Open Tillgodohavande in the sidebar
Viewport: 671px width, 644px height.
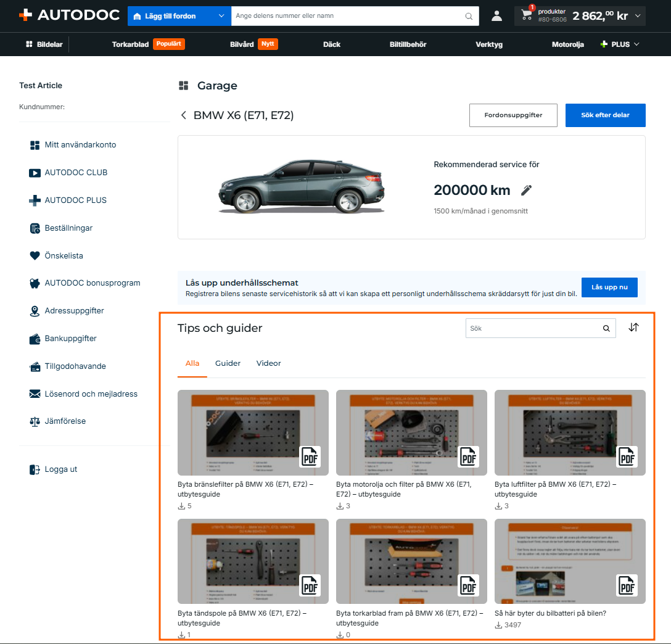click(x=75, y=366)
